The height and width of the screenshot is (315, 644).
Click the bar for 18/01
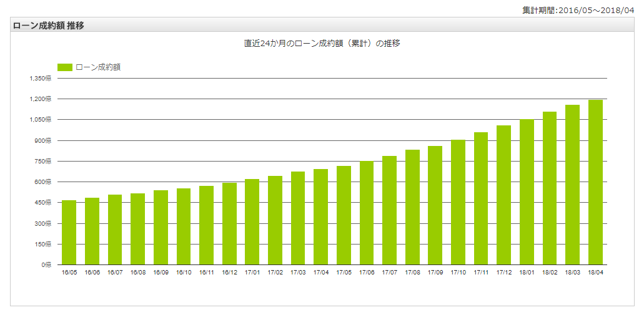[527, 192]
